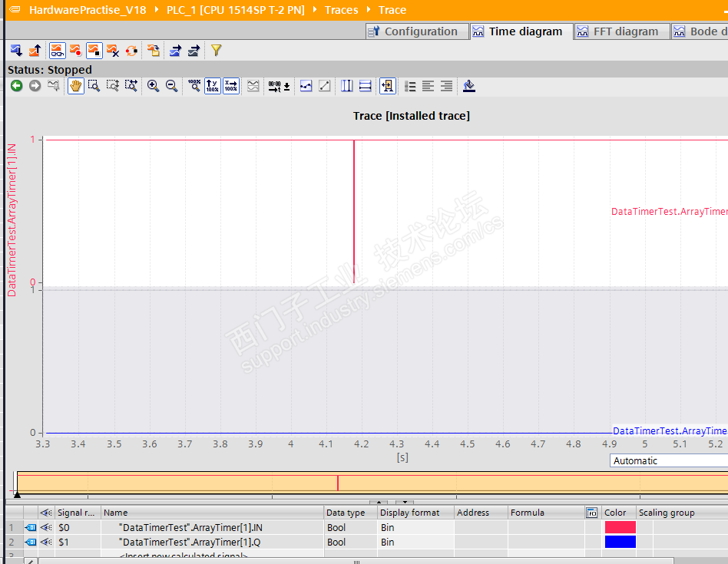Select the "DataTimerTest".ArrayTimer[1].Q signal name
The image size is (728, 564).
190,542
